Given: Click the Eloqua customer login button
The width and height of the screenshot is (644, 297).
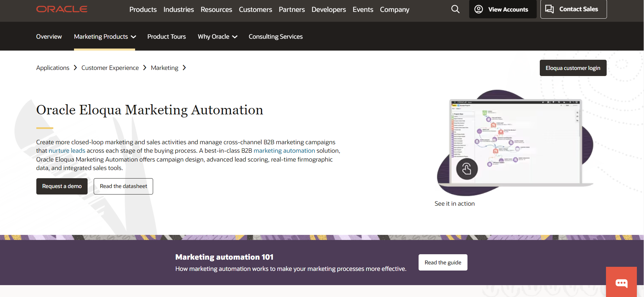Looking at the screenshot, I should pos(573,68).
